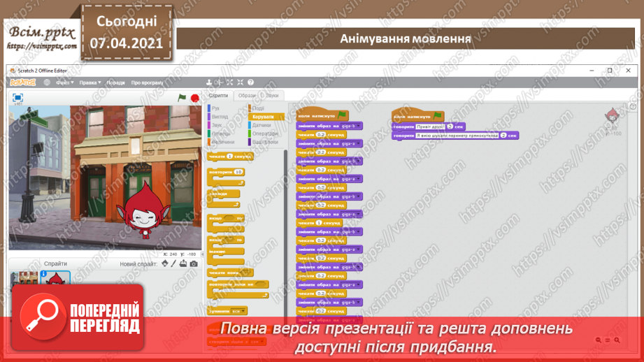Image resolution: width=644 pixels, height=362 pixels.
Task: Reset scripts area zoom with equals icon
Action: 608,340
